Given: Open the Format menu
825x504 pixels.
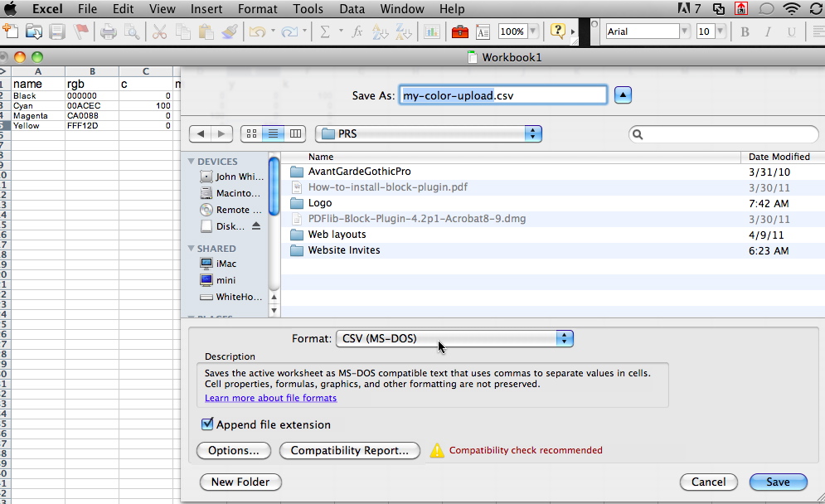Looking at the screenshot, I should pyautogui.click(x=257, y=9).
